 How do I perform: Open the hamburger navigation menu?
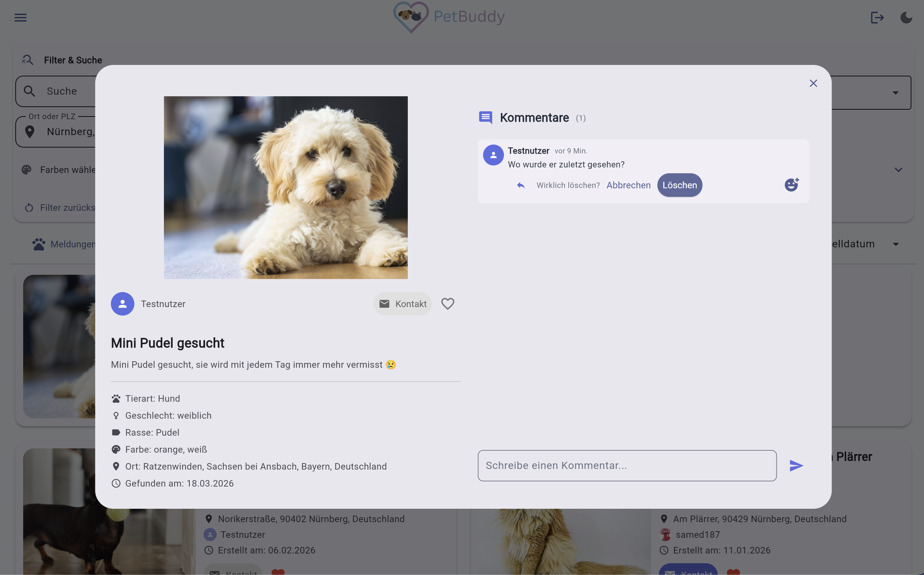pos(21,18)
